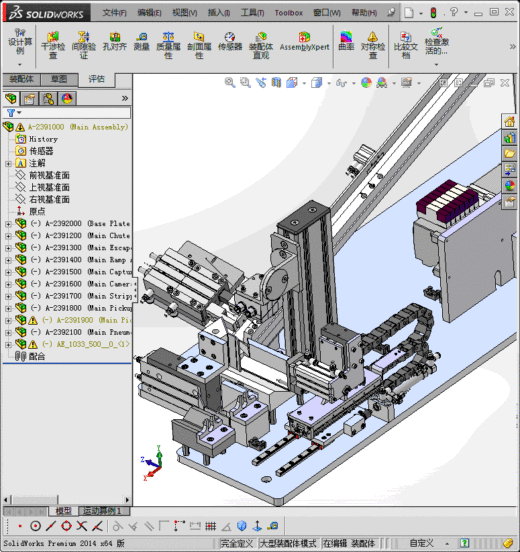Open AssemblyXpert analysis

pos(305,42)
